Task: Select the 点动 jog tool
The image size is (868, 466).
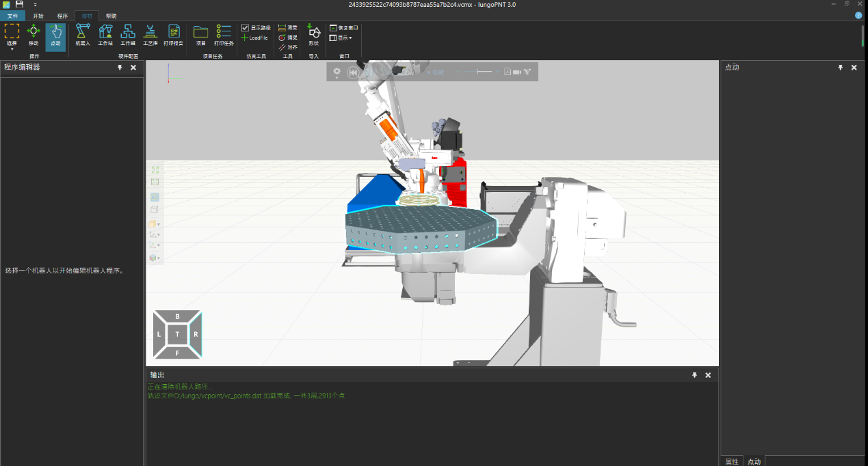Action: pyautogui.click(x=55, y=35)
